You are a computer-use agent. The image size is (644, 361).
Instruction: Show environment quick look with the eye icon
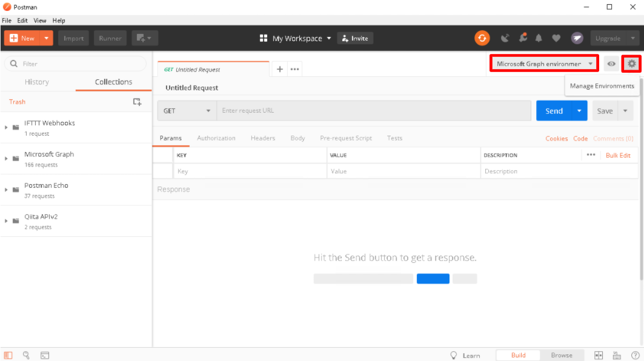[611, 64]
